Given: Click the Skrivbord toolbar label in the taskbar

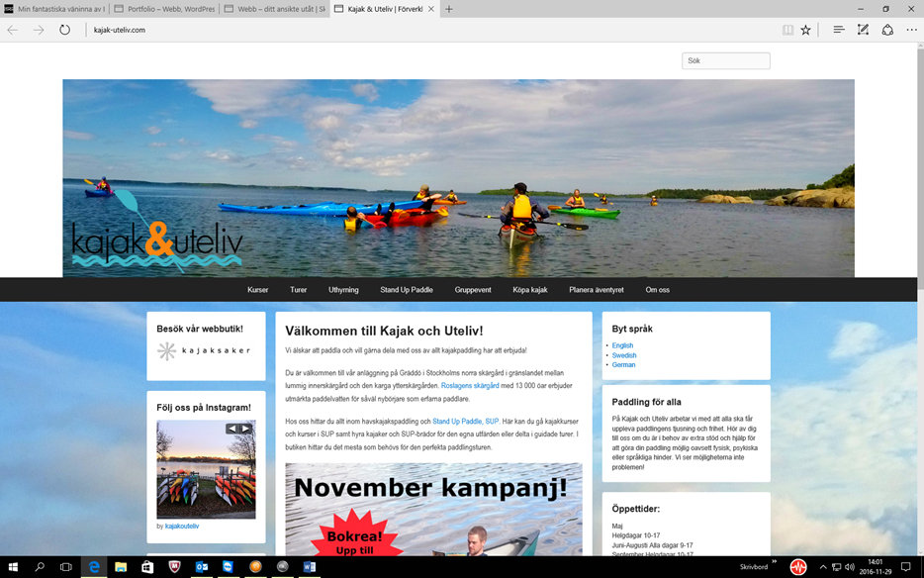Looking at the screenshot, I should pyautogui.click(x=754, y=567).
